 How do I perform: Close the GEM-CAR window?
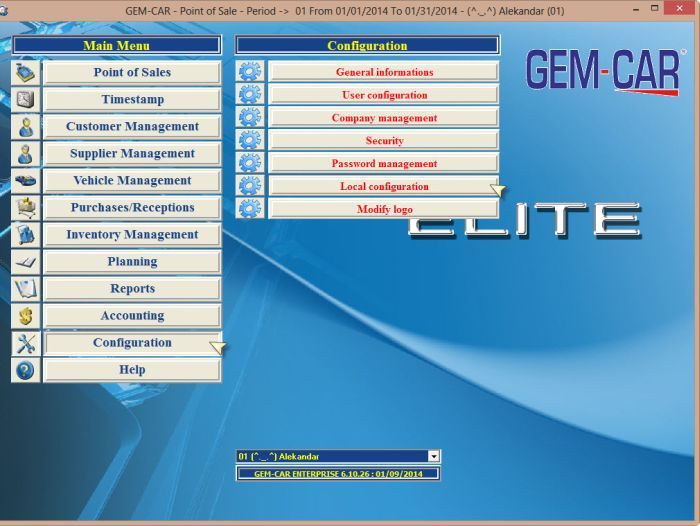tap(679, 8)
